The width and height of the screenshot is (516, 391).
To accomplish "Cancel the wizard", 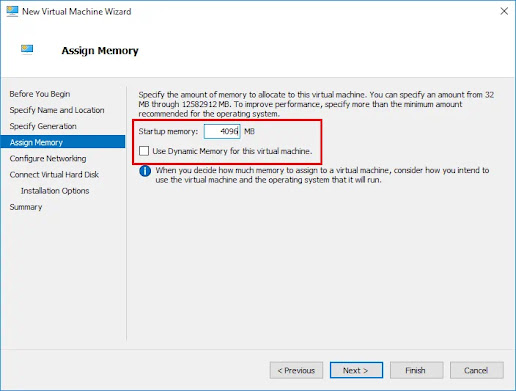I will tap(477, 370).
